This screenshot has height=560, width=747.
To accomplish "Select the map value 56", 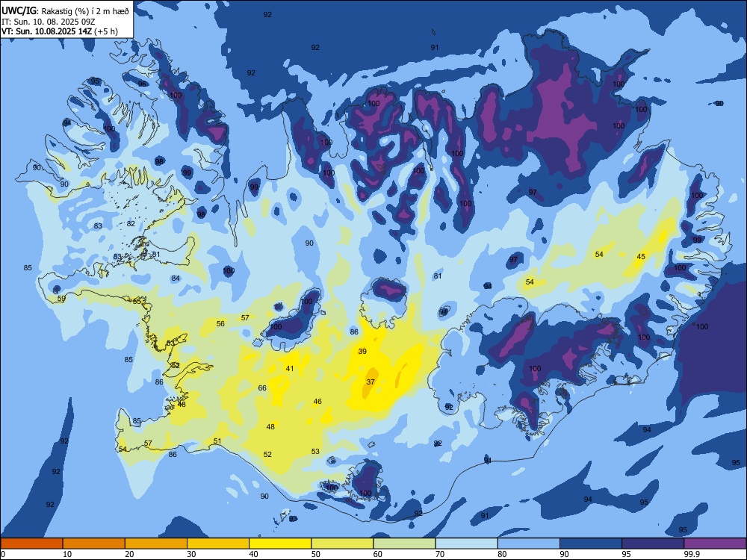I will 220,324.
